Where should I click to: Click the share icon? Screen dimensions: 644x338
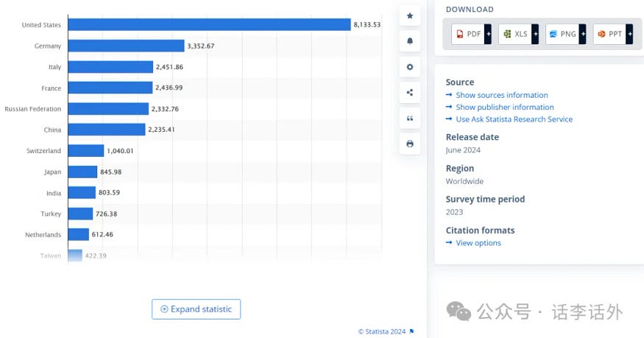tap(410, 93)
